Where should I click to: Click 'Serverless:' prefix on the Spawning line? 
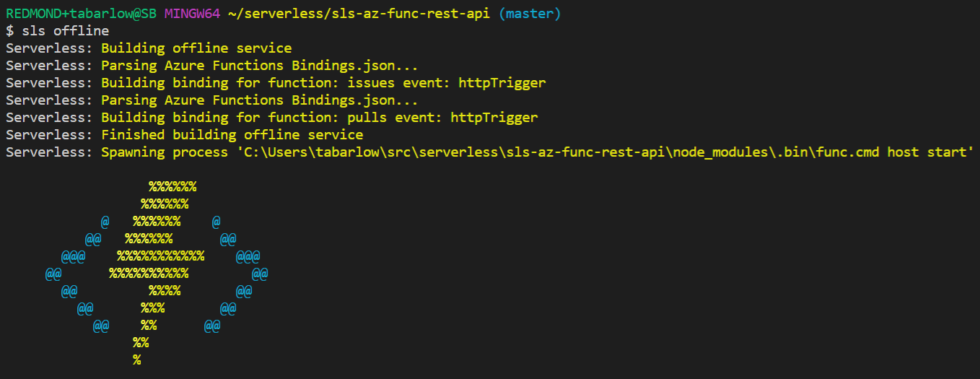49,152
